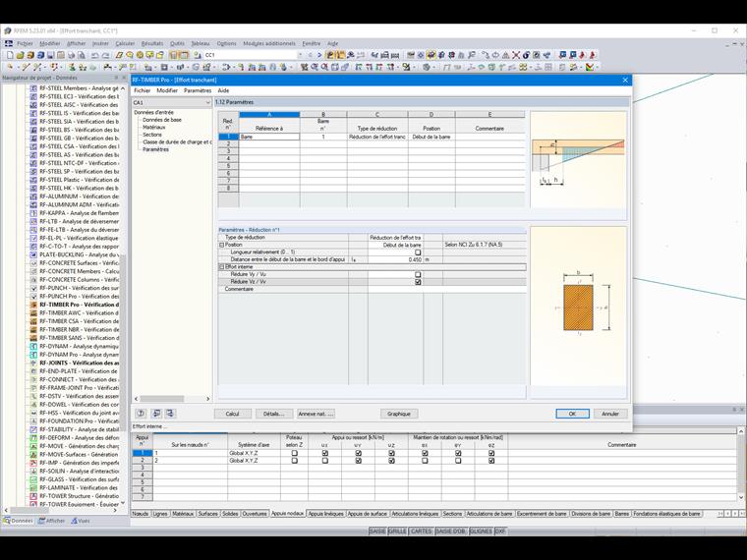Collapse the 'Effort interne' parameter group
The width and height of the screenshot is (747, 560).
coord(221,267)
